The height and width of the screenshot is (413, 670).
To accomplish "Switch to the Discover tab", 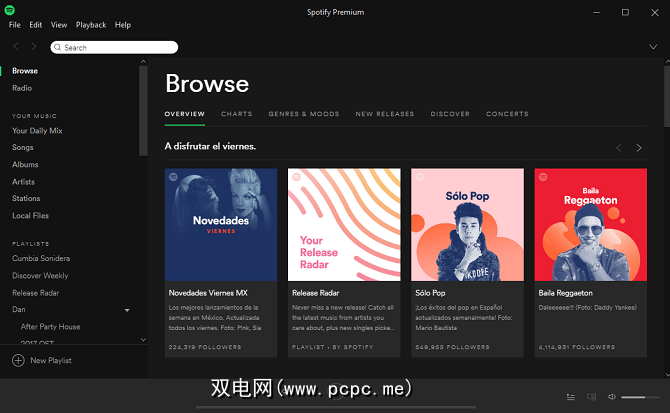I will (450, 114).
